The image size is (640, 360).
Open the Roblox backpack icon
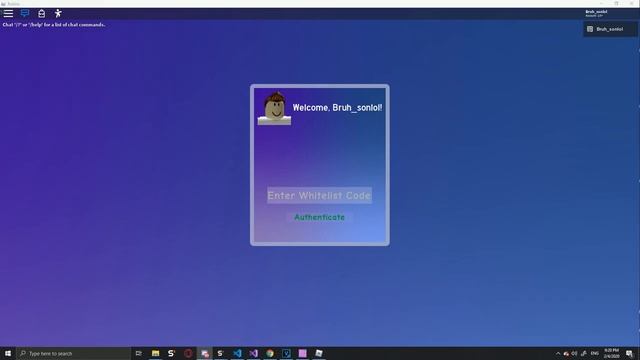tap(42, 13)
